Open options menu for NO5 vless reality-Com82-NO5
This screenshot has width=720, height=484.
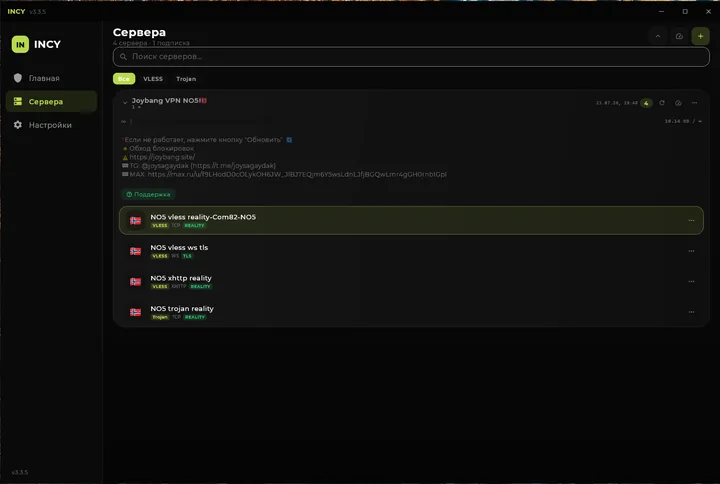pos(691,220)
